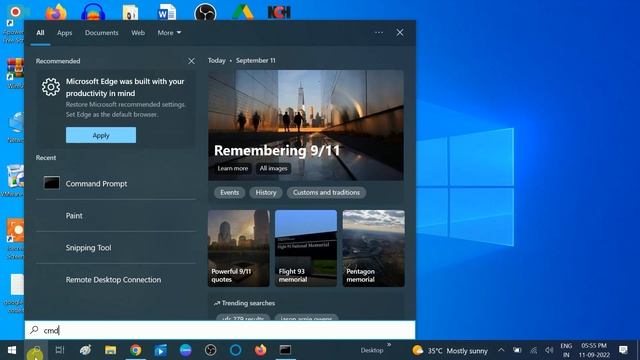This screenshot has height=360, width=640.
Task: Click the Today September 11 date label
Action: (242, 60)
